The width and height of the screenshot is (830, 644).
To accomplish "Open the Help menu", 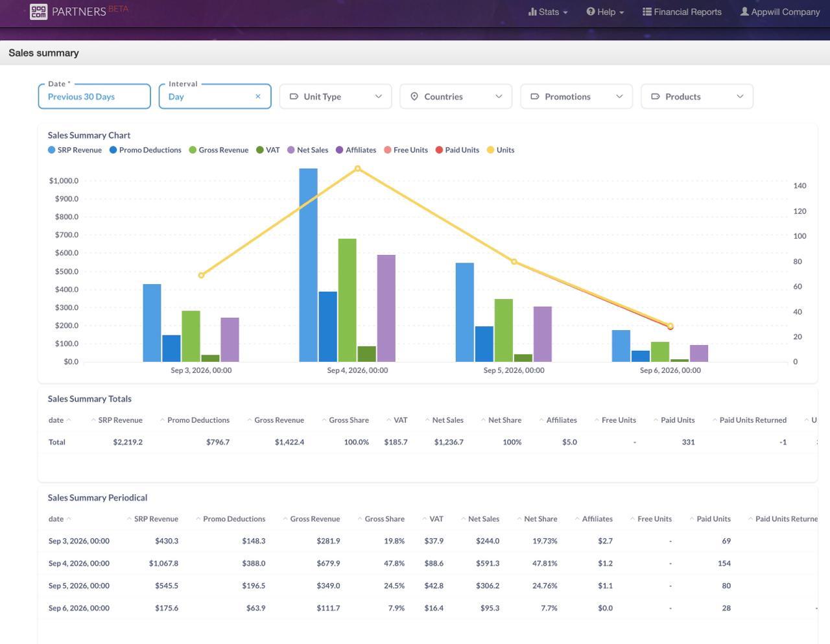I will coord(605,12).
